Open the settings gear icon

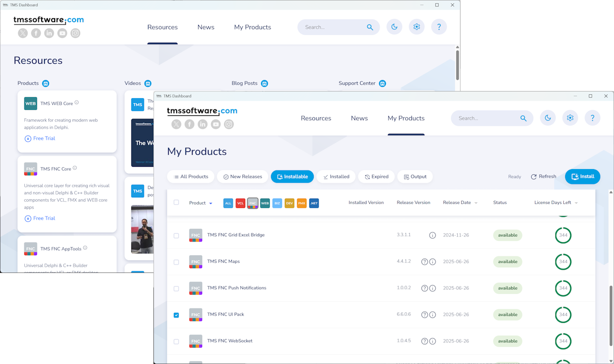point(570,117)
